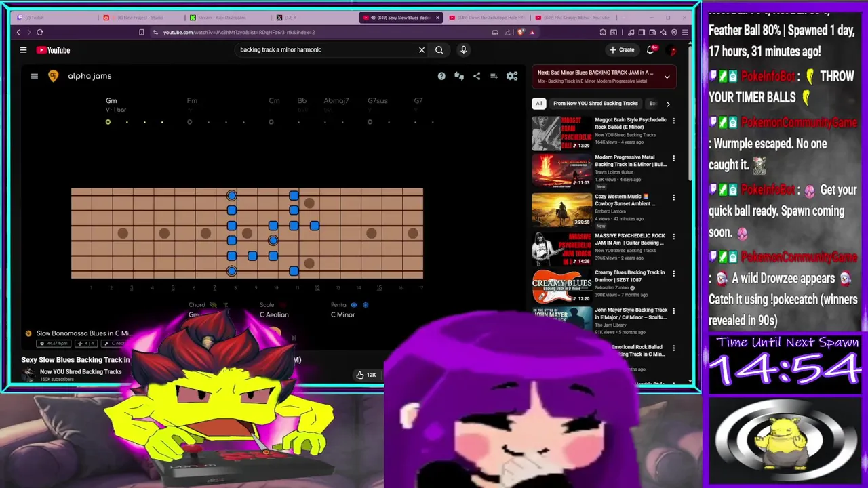Image resolution: width=868 pixels, height=488 pixels.
Task: Click the G7sus chord in progression
Action: pyautogui.click(x=378, y=101)
